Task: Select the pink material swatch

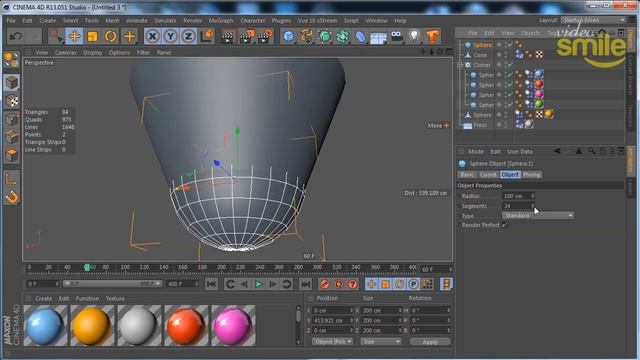Action: [x=233, y=325]
